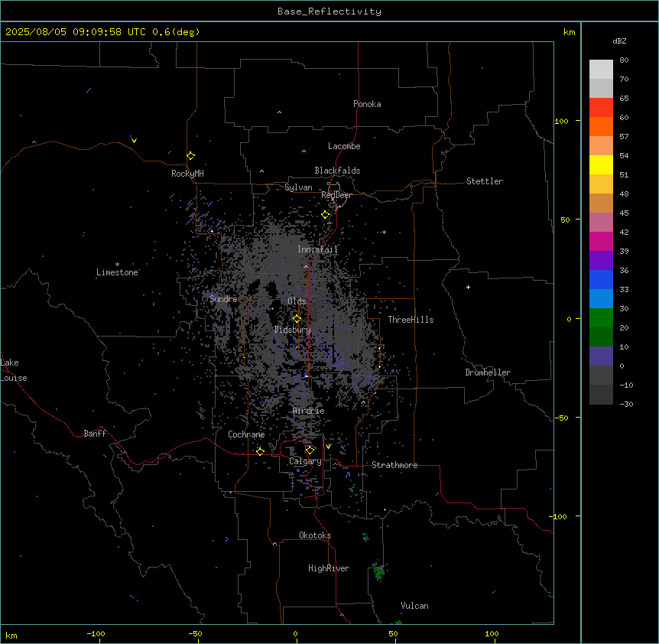Viewport: 659px width, 644px height.
Task: Click the ThreeHills city label
Action: [411, 320]
